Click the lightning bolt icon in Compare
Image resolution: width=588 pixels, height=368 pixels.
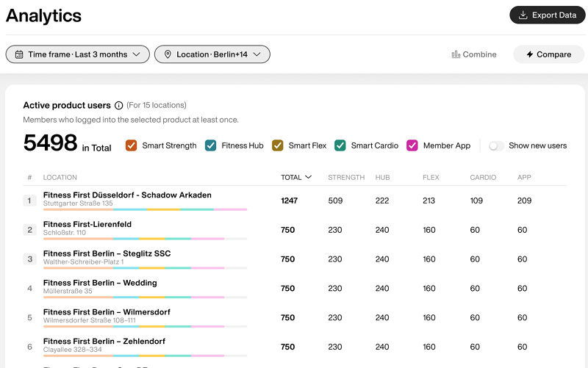tap(529, 54)
